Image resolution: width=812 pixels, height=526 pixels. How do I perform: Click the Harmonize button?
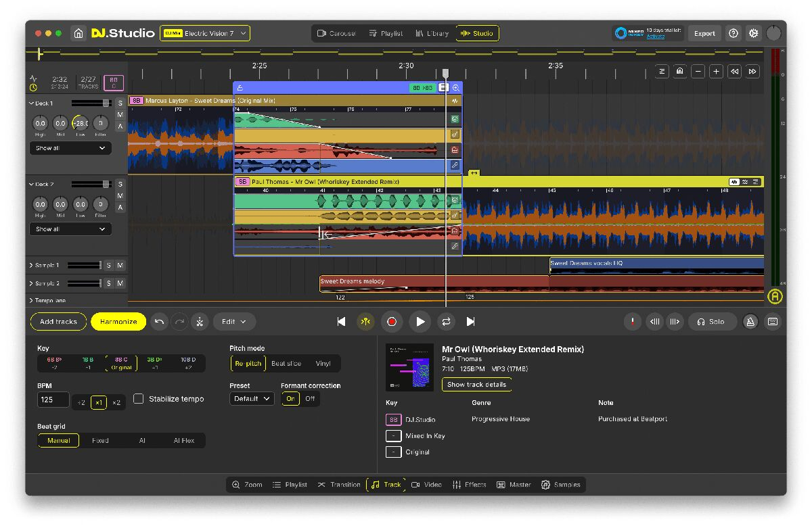[x=118, y=322]
